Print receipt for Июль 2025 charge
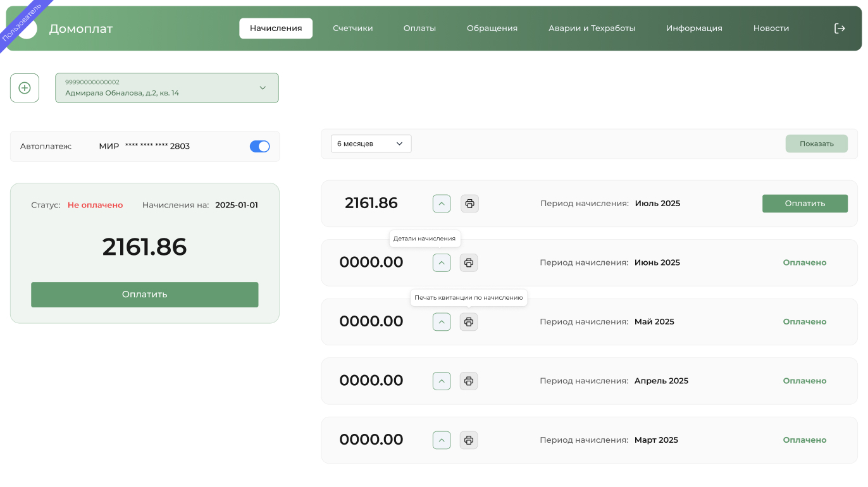The width and height of the screenshot is (868, 487). 469,204
